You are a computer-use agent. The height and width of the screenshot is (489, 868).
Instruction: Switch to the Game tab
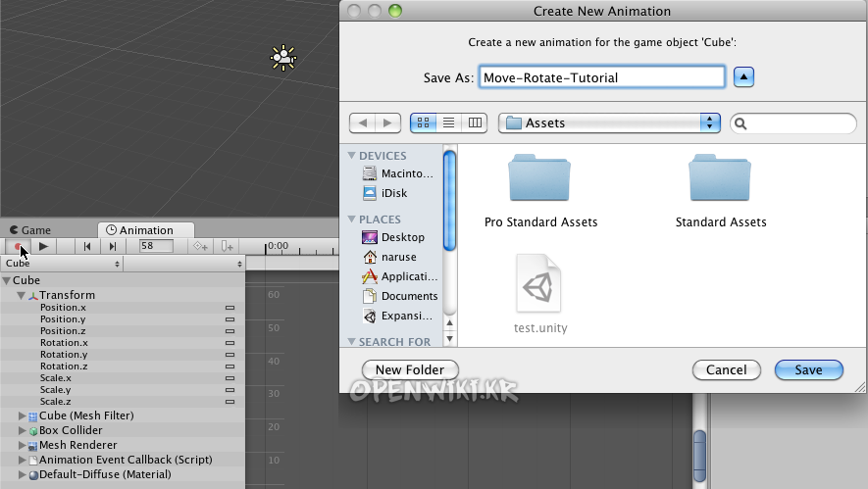[30, 230]
